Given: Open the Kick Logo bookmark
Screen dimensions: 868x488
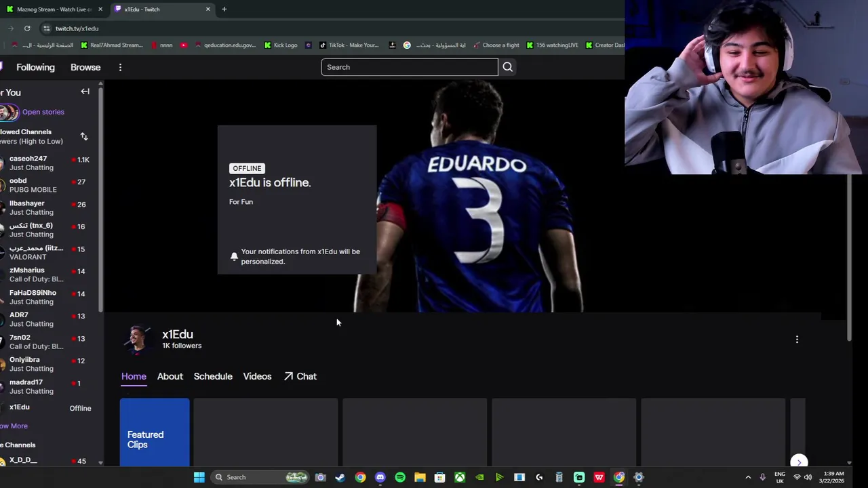Looking at the screenshot, I should point(281,45).
